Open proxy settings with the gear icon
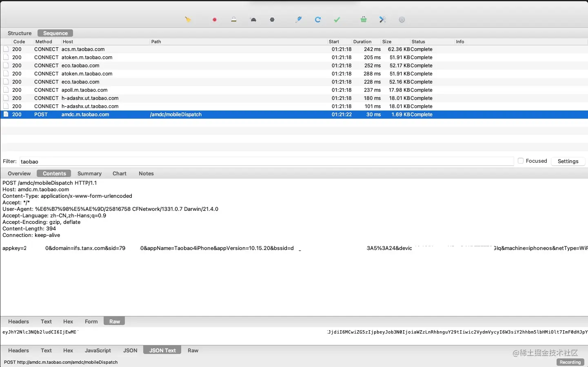This screenshot has width=588, height=367. click(402, 19)
